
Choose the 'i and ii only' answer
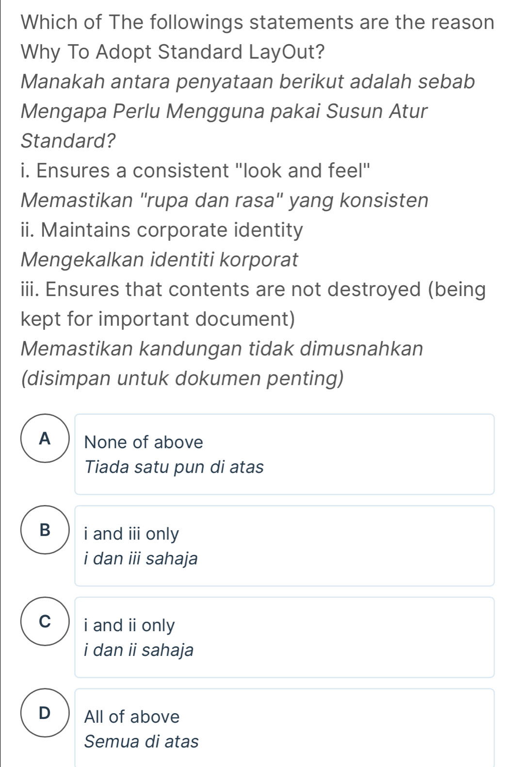pos(129,625)
